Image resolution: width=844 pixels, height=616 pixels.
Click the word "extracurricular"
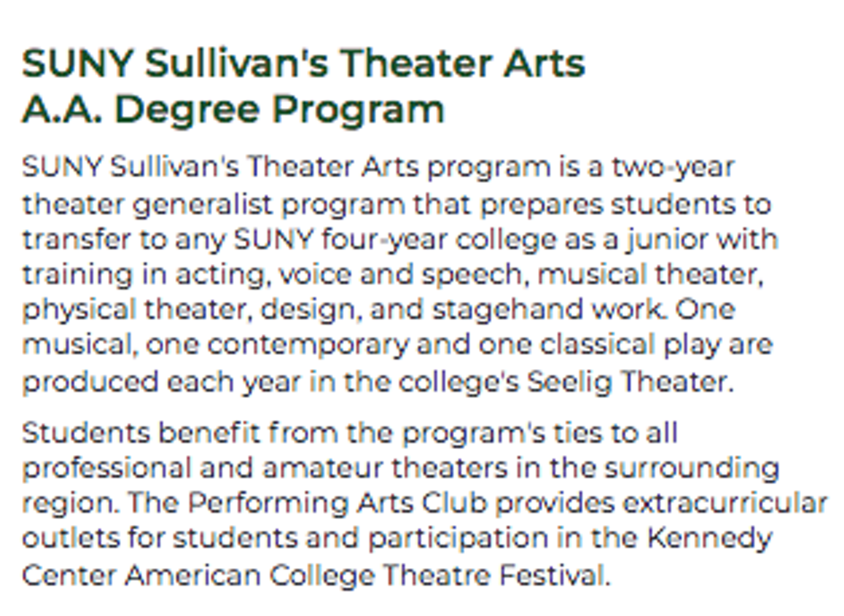click(725, 503)
